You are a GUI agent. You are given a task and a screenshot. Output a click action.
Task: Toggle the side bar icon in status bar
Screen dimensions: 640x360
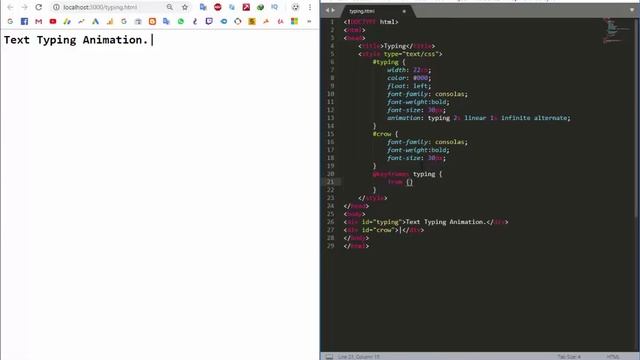[x=329, y=357]
